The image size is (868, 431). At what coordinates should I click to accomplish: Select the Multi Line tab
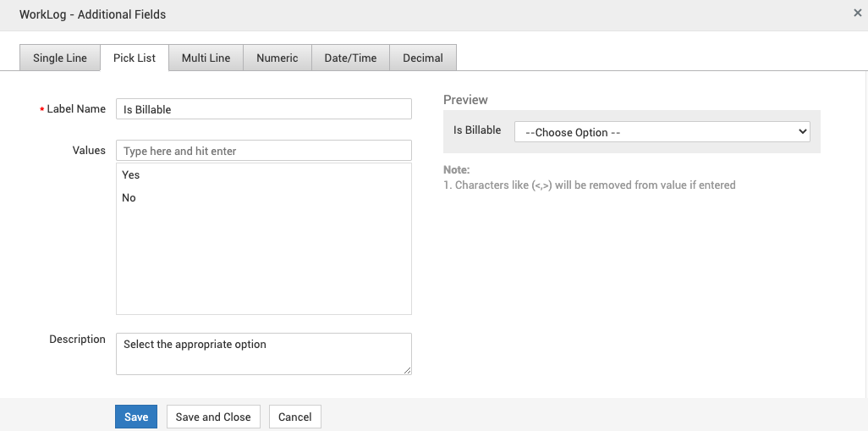(x=206, y=58)
